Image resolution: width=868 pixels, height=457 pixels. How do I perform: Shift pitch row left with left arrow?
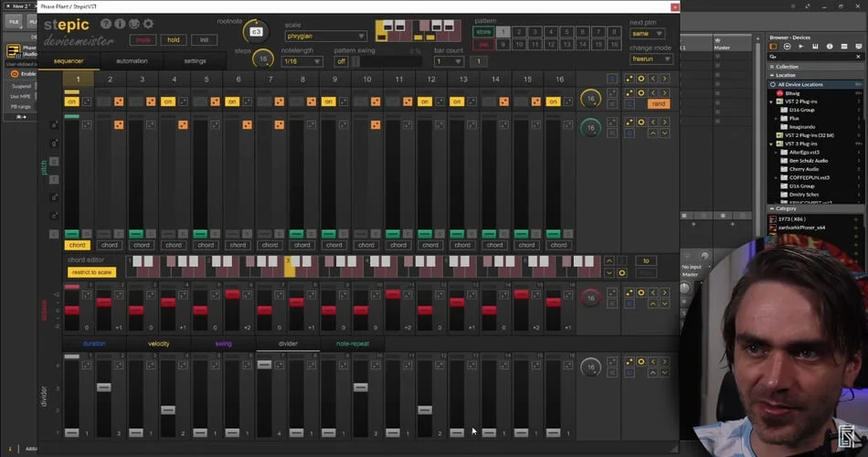(x=653, y=122)
